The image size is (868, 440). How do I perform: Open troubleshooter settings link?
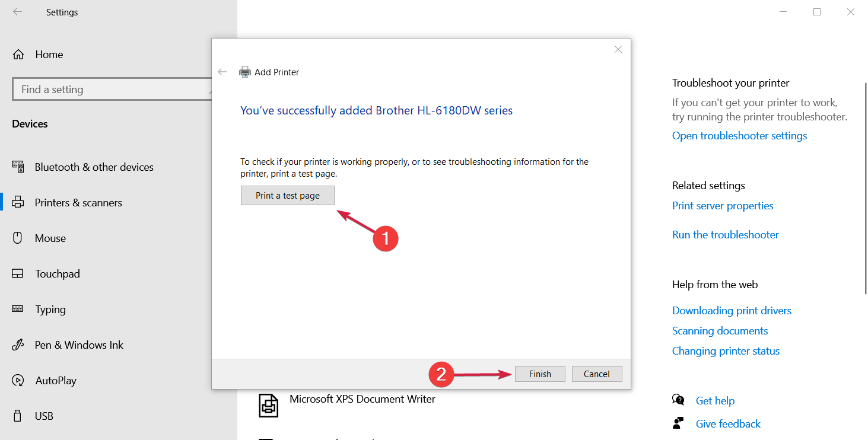point(739,136)
